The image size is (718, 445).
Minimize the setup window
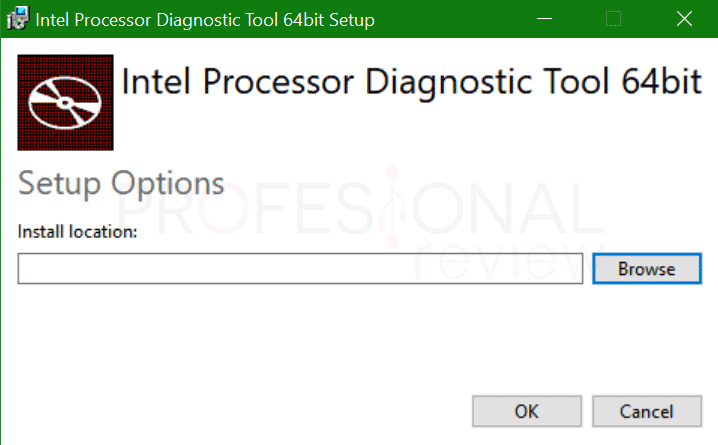coord(544,19)
